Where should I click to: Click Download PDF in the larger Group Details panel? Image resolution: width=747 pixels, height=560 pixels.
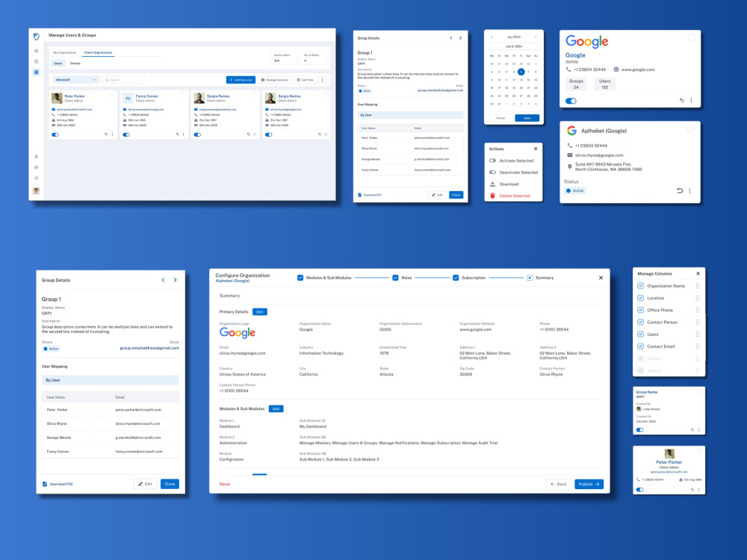58,484
